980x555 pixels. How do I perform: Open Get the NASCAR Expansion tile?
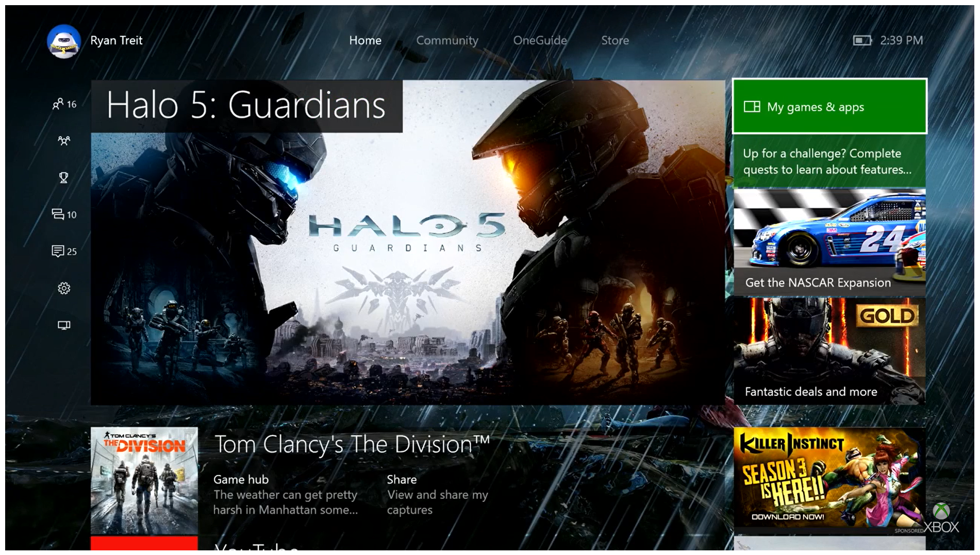(x=829, y=242)
